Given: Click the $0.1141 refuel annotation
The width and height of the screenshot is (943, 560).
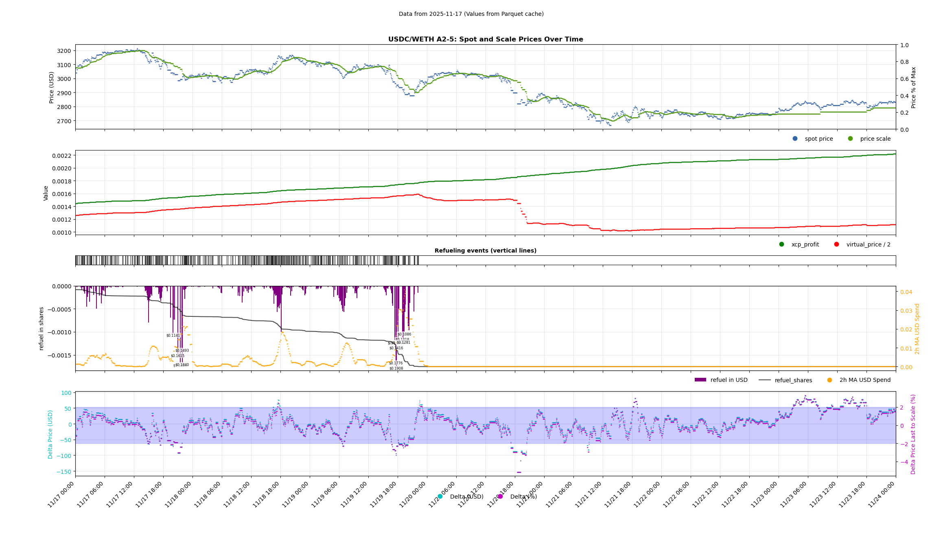Looking at the screenshot, I should coord(173,336).
